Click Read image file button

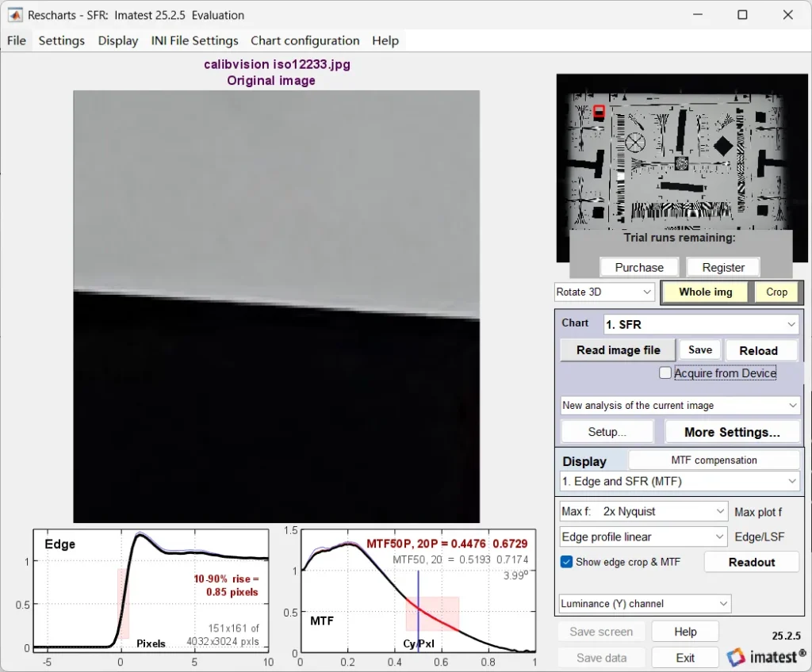(619, 350)
